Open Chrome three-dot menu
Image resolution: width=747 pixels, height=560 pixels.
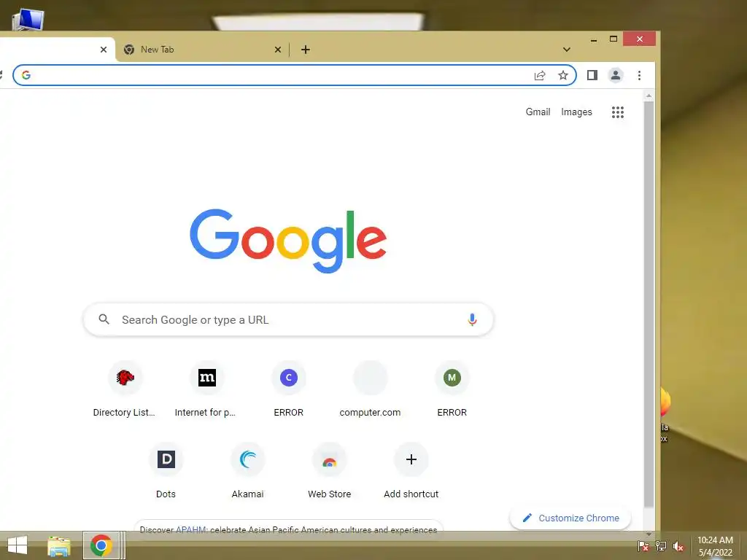pyautogui.click(x=639, y=75)
